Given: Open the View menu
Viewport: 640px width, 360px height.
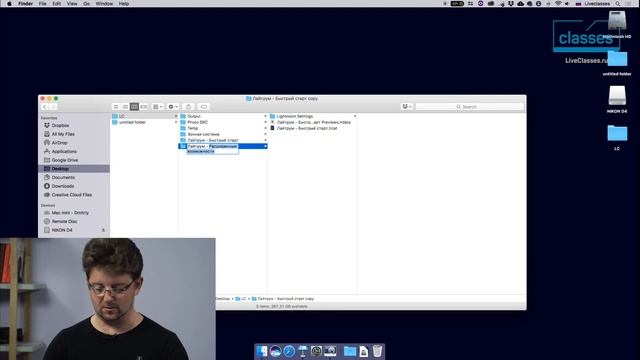Looking at the screenshot, I should point(72,4).
